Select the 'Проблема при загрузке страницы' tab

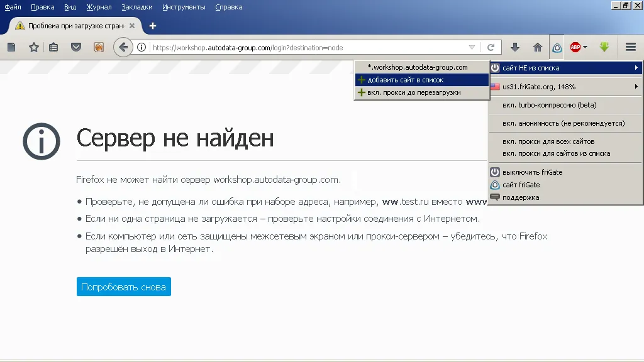click(x=75, y=26)
